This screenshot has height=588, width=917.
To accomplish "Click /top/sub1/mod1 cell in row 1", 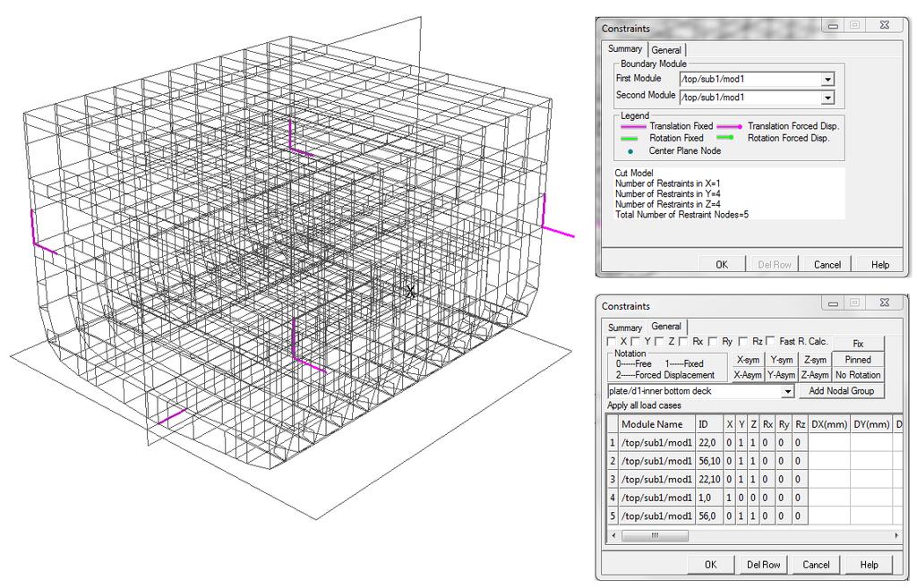I will click(656, 442).
